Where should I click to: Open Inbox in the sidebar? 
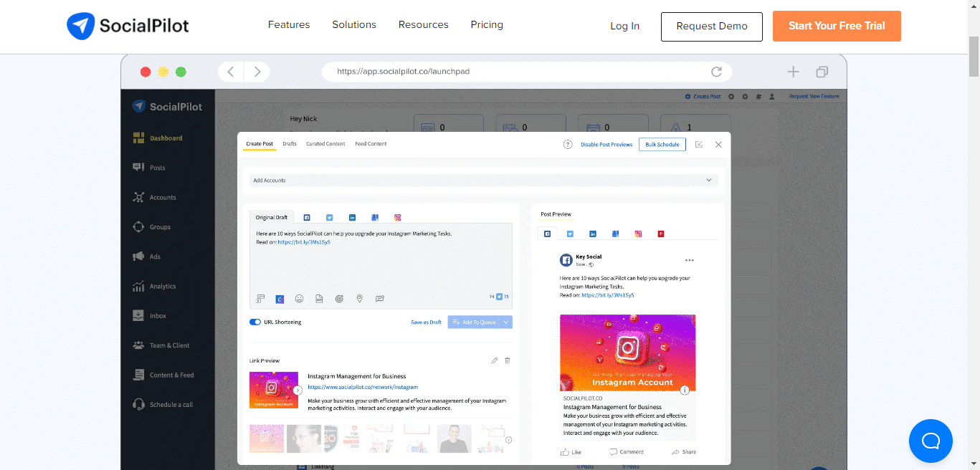(150, 316)
